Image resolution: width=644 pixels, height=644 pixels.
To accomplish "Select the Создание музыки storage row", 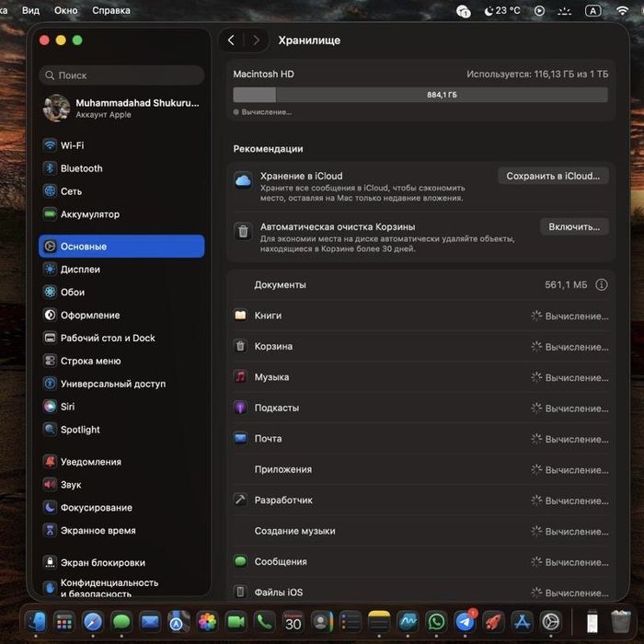I will (421, 532).
